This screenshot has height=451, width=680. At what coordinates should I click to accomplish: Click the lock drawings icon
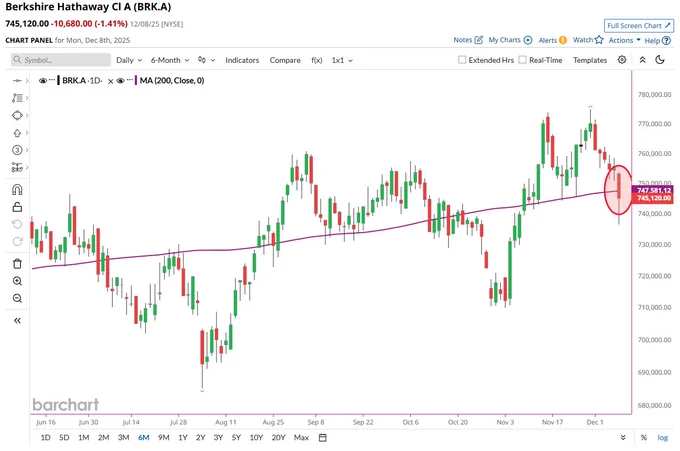17,207
